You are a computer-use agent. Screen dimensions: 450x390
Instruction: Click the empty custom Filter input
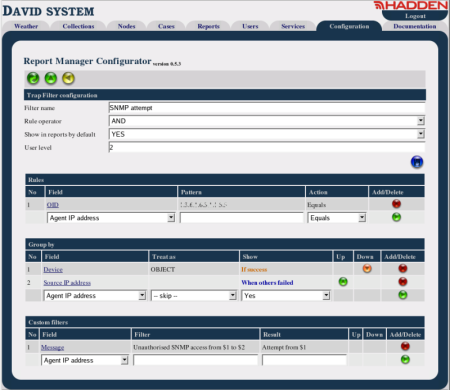196,360
